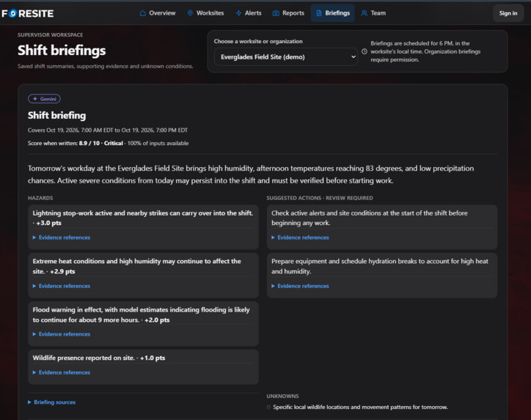Expand evidence references for check active alerts action
The height and width of the screenshot is (420, 531).
(301, 237)
